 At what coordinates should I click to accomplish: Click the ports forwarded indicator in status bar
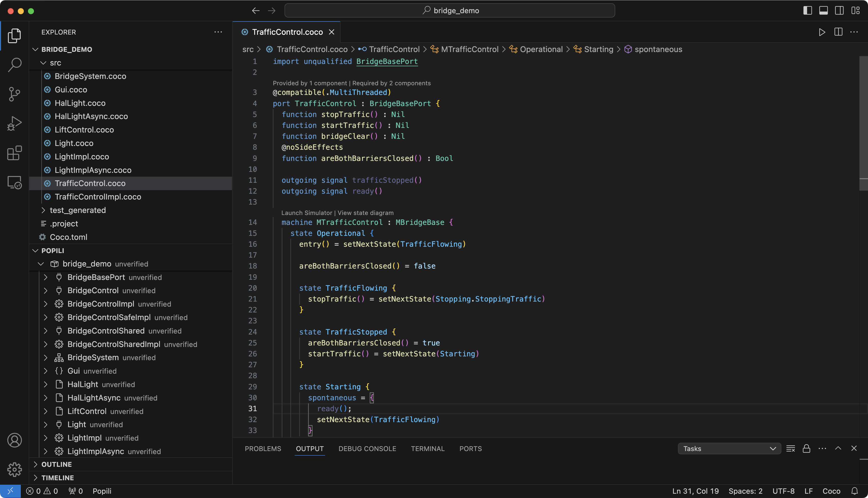[x=76, y=491]
